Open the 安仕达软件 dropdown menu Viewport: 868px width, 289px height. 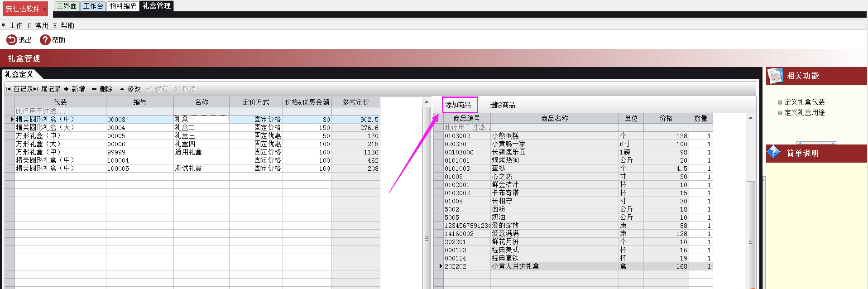25,9
